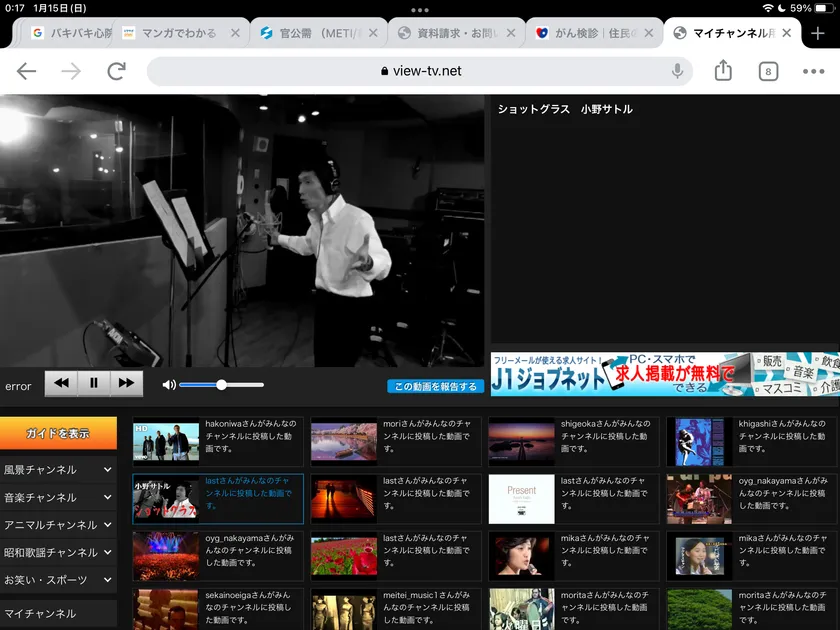The height and width of the screenshot is (630, 840).
Task: Reload the page with refresh icon
Action: coord(117,71)
